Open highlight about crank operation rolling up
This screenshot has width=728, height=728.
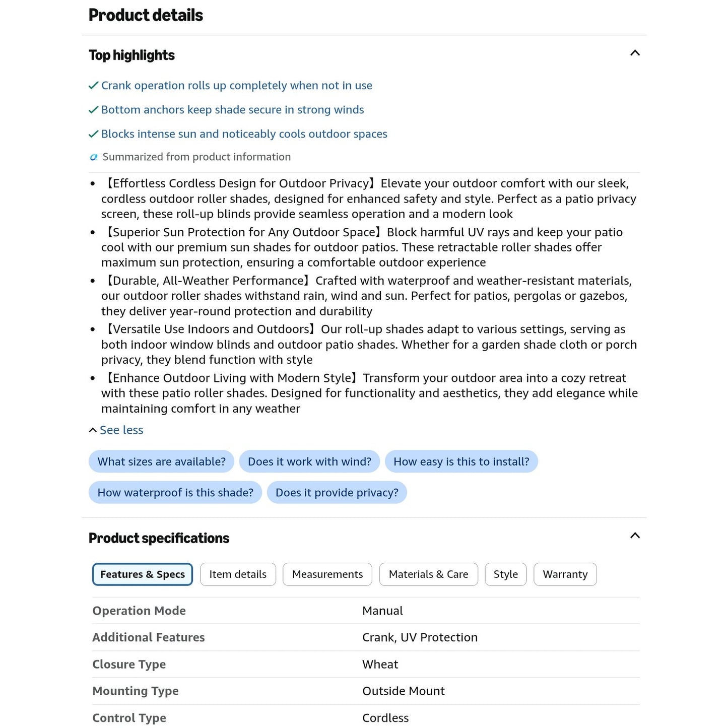tap(237, 86)
